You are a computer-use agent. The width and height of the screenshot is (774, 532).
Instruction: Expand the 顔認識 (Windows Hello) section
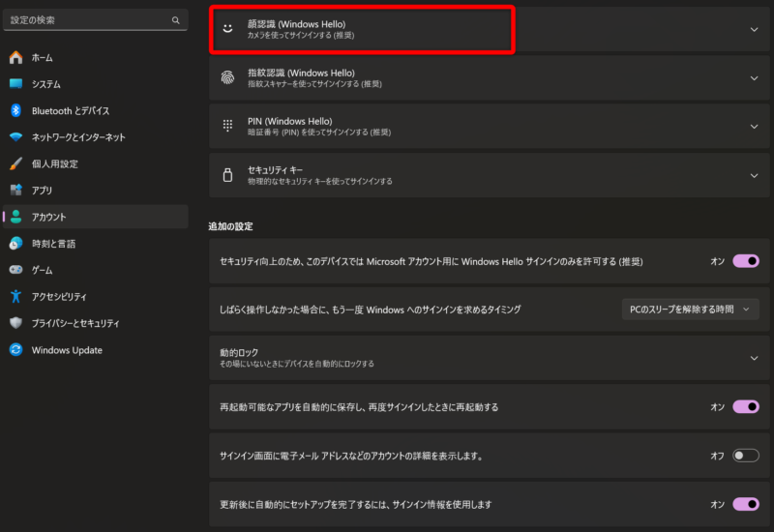coord(754,29)
